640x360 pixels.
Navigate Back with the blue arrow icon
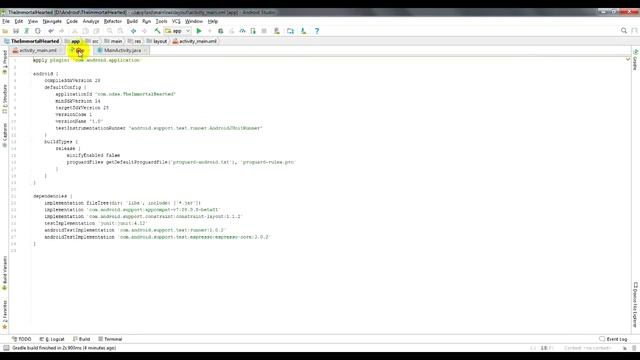tap(133, 31)
